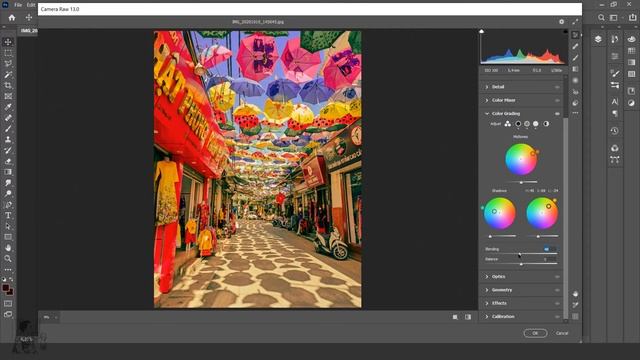Screen dimensions: 640x360
Task: Toggle highlight clipping warning in histogram
Action: (565, 31)
